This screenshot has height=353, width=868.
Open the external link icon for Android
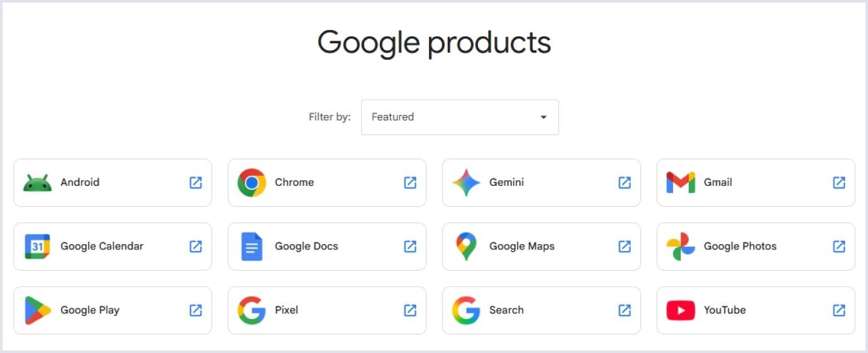coord(196,182)
